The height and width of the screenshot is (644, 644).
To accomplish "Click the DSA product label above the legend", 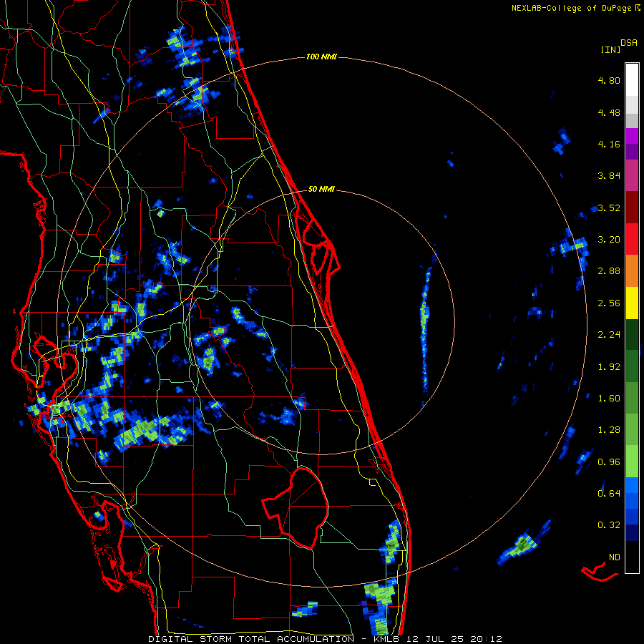I will [x=629, y=43].
